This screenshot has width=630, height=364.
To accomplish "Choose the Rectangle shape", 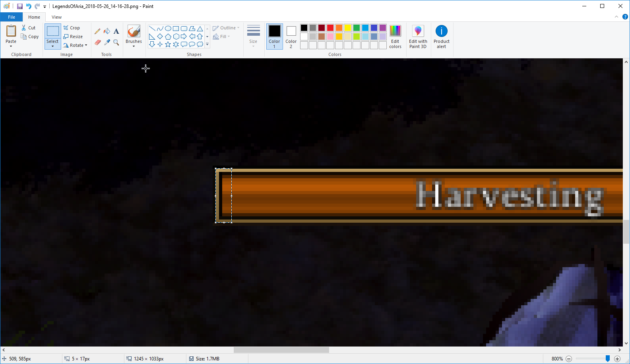I will (176, 29).
